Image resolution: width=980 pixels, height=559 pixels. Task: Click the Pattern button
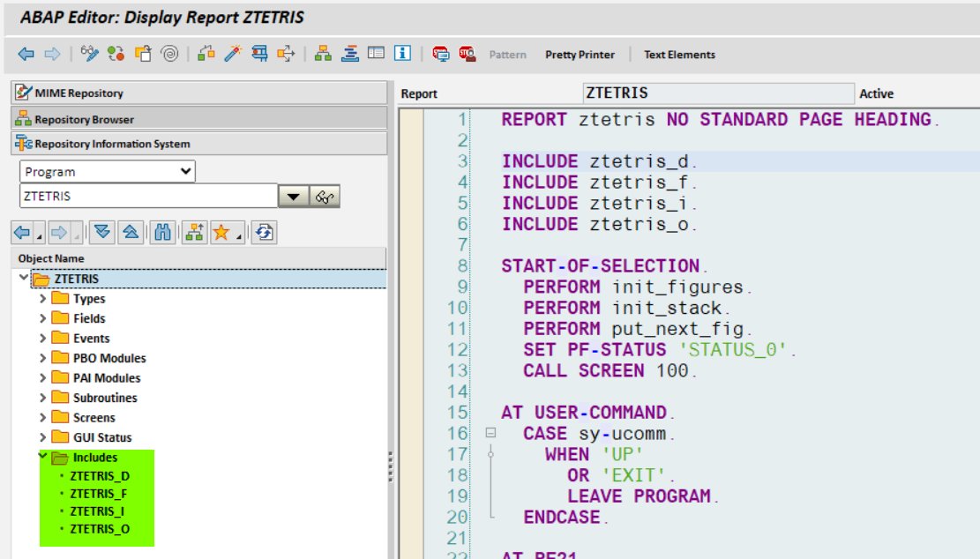click(507, 55)
